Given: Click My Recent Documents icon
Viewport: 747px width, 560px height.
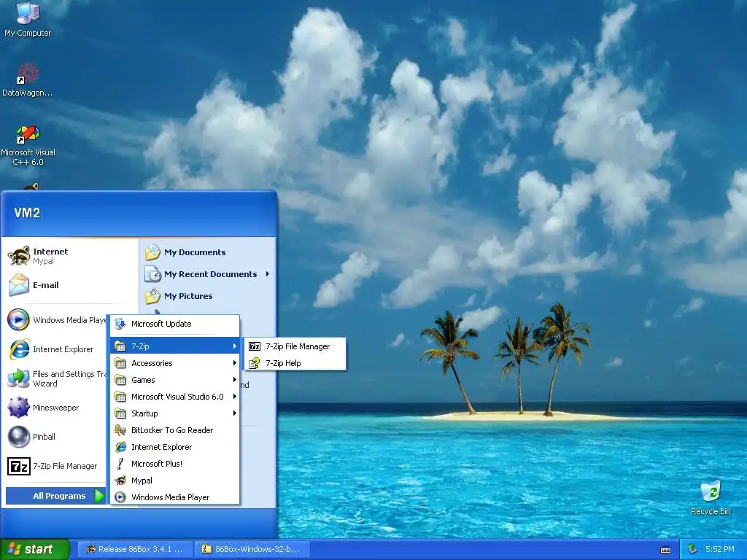Looking at the screenshot, I should 153,274.
